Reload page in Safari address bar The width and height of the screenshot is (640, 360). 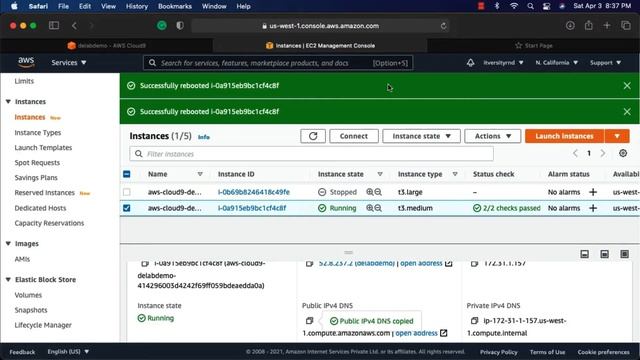pyautogui.click(x=443, y=26)
